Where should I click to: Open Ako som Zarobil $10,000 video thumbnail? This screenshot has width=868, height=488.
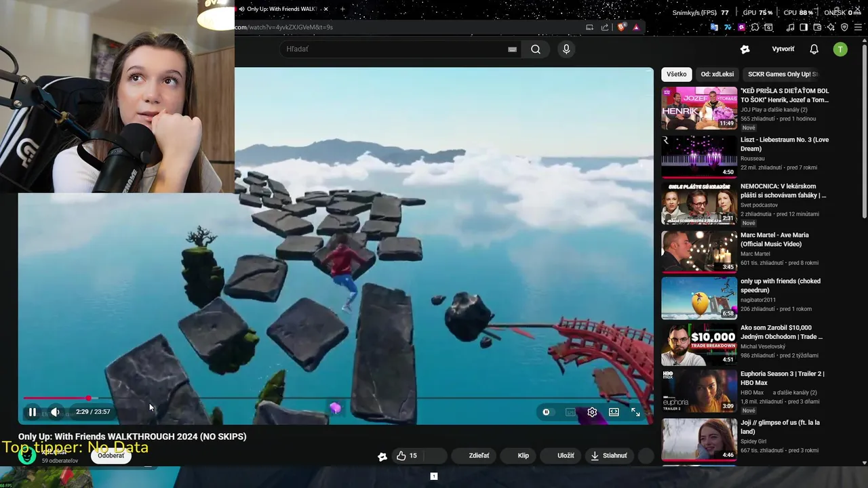699,345
